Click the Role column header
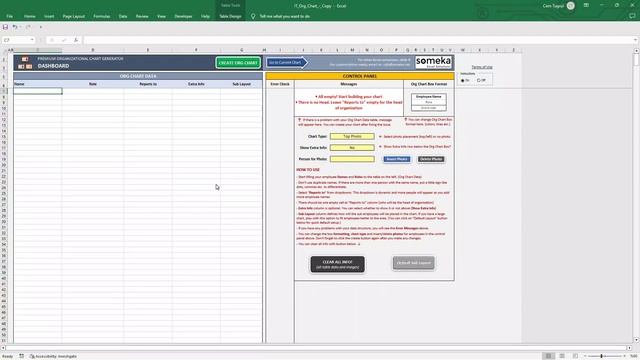Viewport: 640px width, 360px height. (x=93, y=84)
